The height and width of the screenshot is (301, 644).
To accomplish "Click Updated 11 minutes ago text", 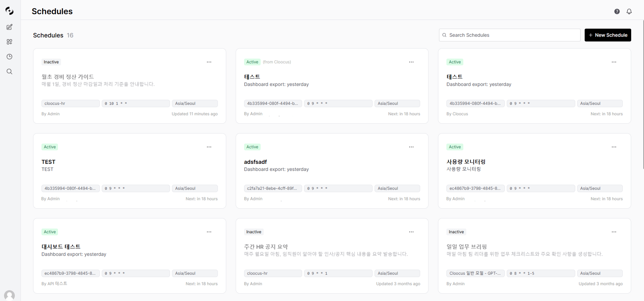I will click(194, 114).
